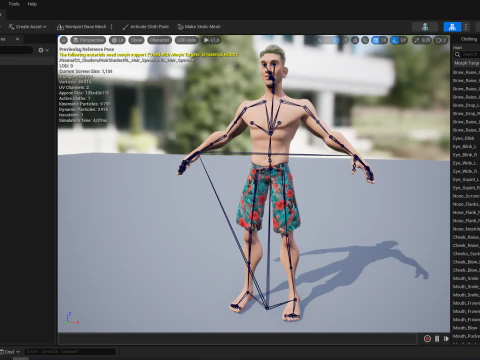Select the Eye_Blink_L morph target
The image size is (480, 360).
pyautogui.click(x=466, y=147)
